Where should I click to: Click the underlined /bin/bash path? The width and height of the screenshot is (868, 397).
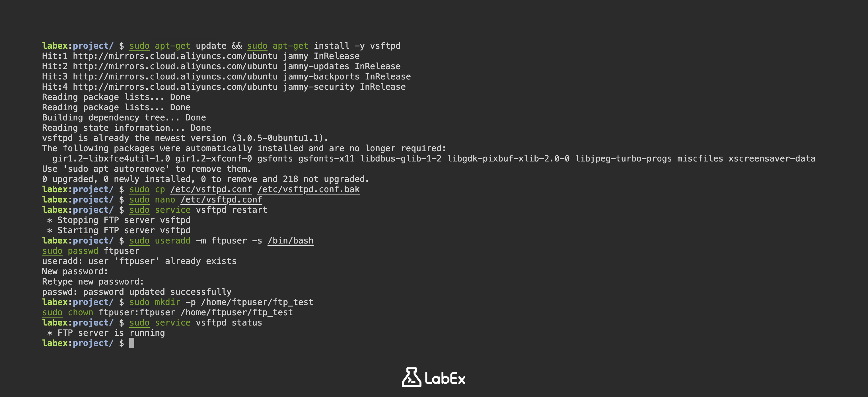coord(290,241)
